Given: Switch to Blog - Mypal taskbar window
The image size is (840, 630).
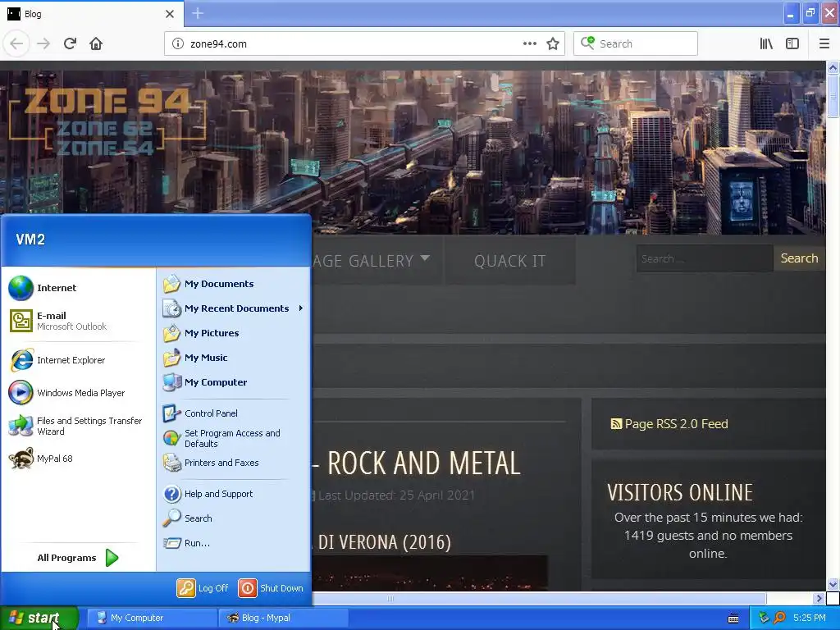Looking at the screenshot, I should point(283,618).
